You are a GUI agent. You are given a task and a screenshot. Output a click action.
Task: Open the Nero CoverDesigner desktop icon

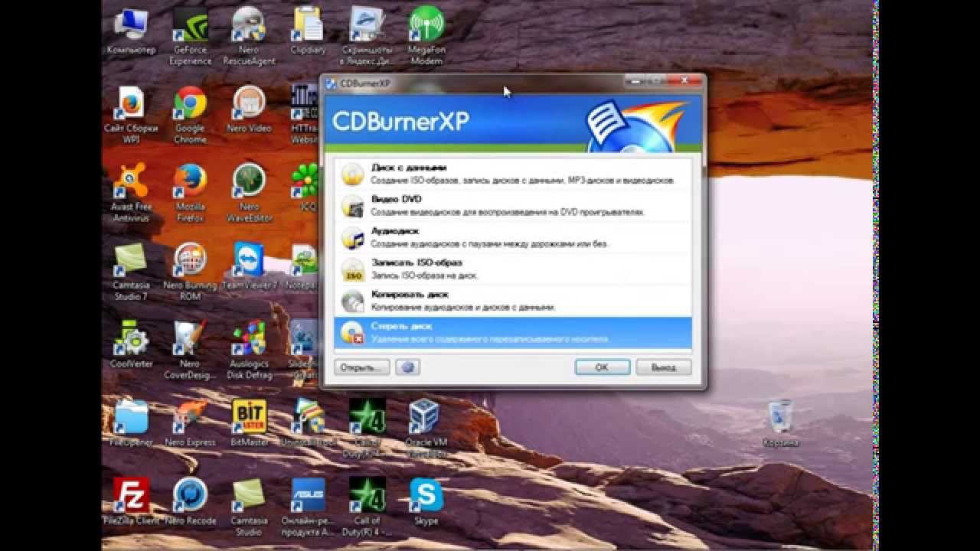pyautogui.click(x=190, y=350)
